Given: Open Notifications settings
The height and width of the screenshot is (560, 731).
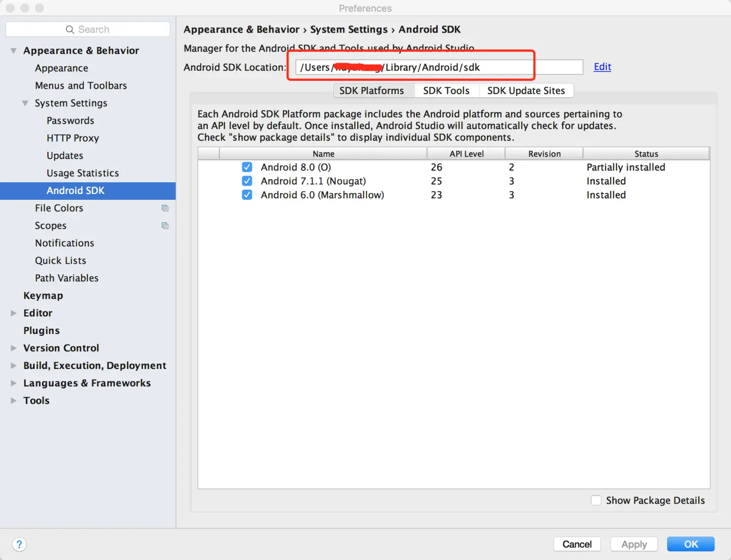Looking at the screenshot, I should [64, 243].
